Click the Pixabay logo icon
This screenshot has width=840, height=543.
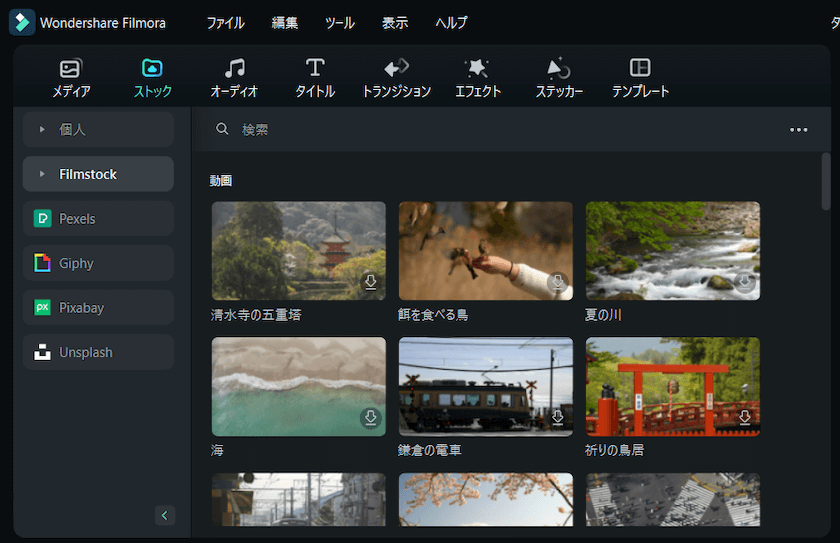tap(42, 307)
